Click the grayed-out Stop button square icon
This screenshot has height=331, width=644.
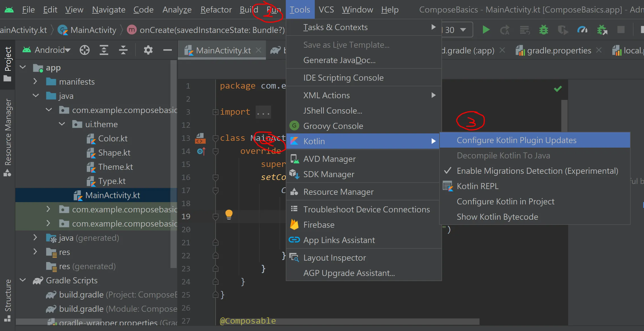pyautogui.click(x=621, y=30)
